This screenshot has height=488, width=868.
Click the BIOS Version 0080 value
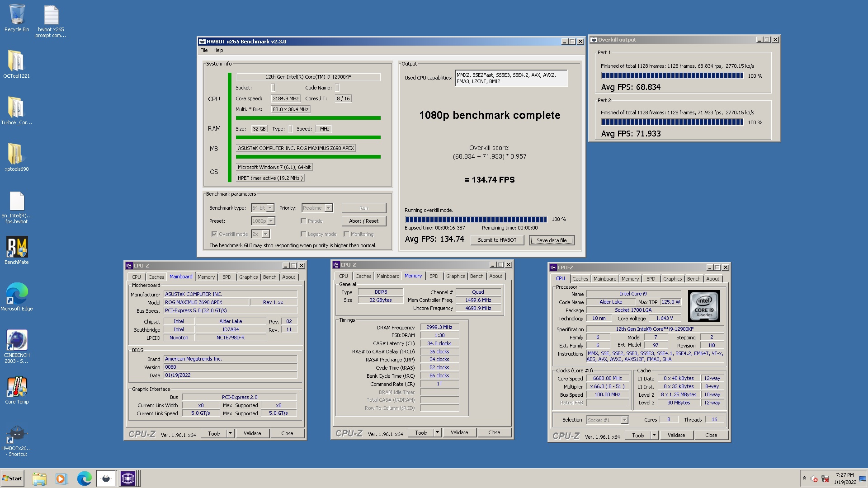(230, 367)
